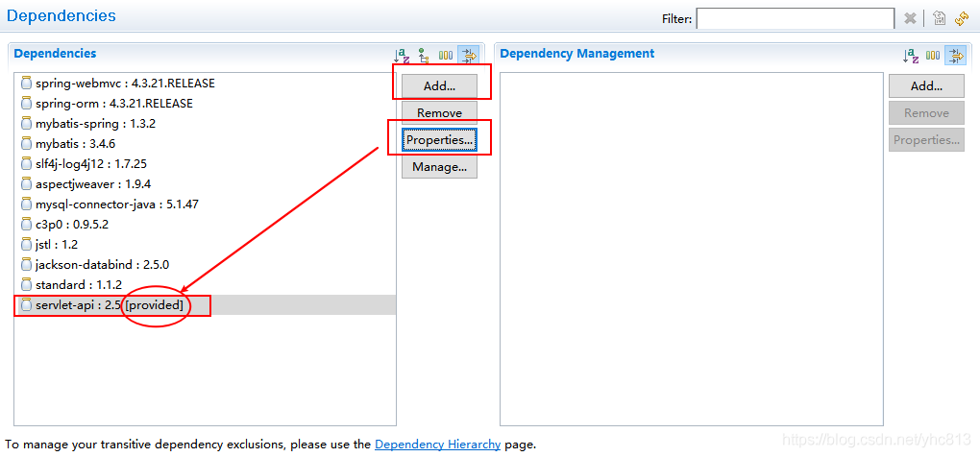Sort Dependencies list alphabetically
This screenshot has height=457, width=980.
tap(403, 56)
